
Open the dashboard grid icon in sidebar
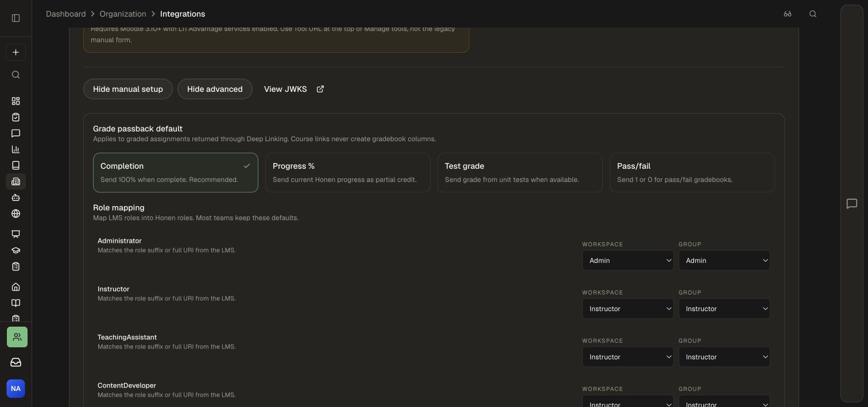15,101
